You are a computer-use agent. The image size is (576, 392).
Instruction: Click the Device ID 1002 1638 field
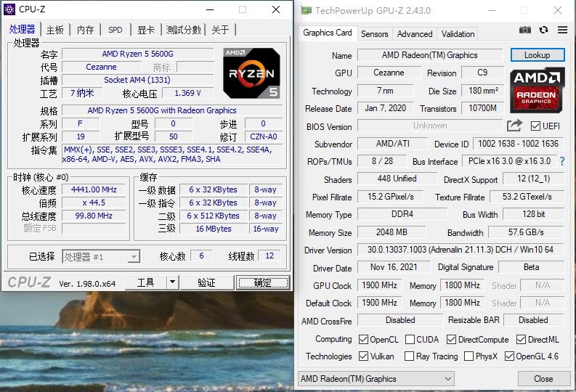[x=519, y=144]
